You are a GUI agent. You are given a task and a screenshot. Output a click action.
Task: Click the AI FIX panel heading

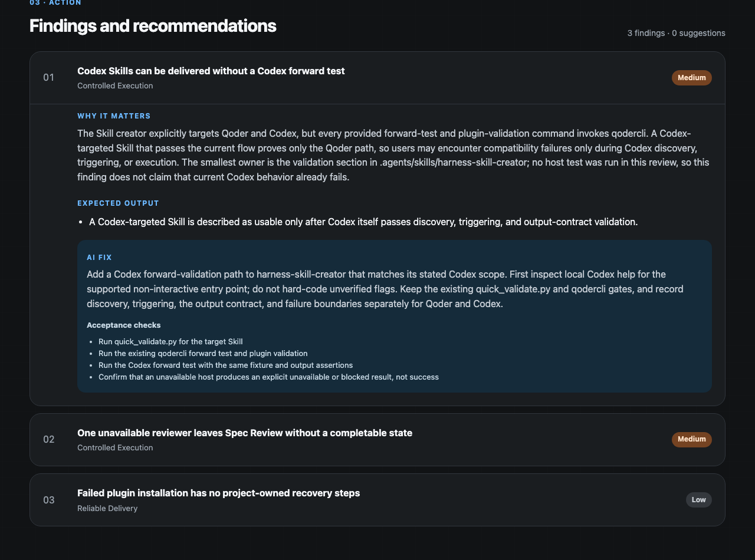click(99, 258)
